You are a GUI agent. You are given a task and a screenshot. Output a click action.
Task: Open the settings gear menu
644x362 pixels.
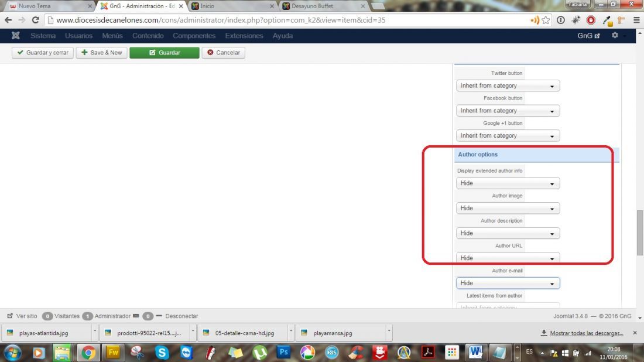615,35
